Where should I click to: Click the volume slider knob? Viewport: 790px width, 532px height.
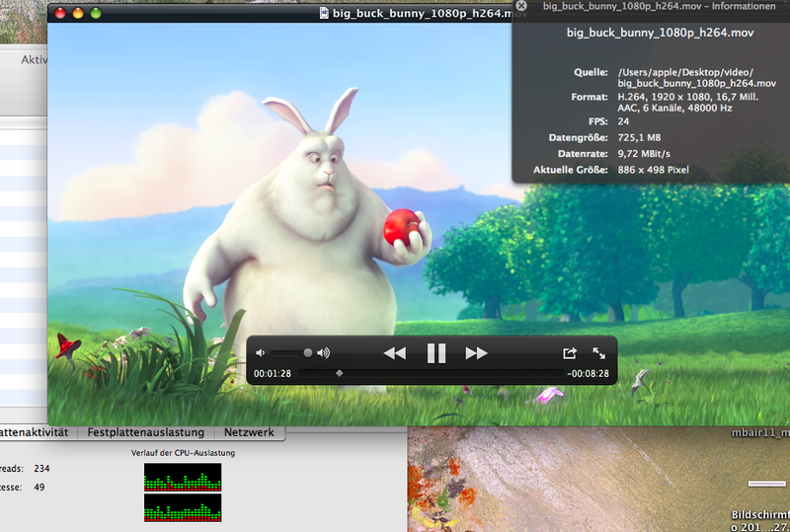pyautogui.click(x=308, y=352)
